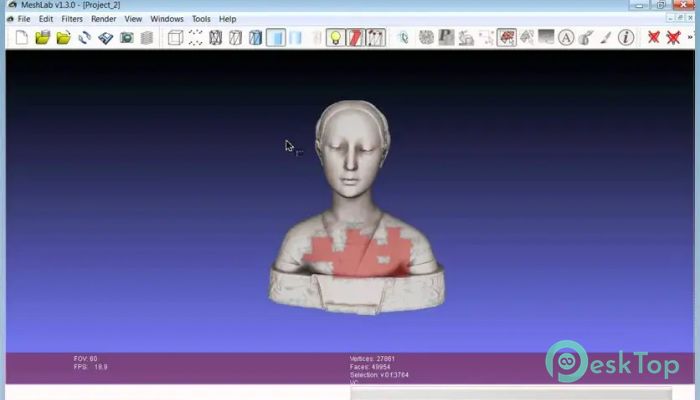This screenshot has width=700, height=400.
Task: Show mesh info with the i icon
Action: [x=626, y=38]
